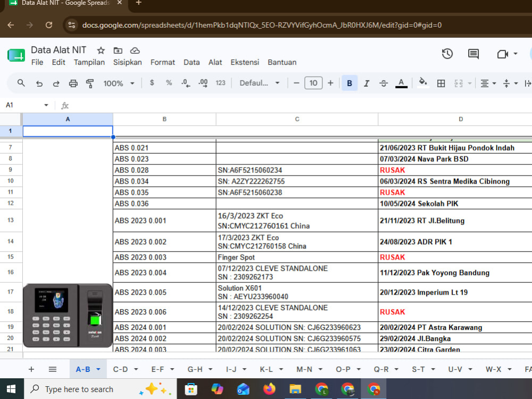Screen dimensions: 532x399
Task: Open the A-B sheet tab dropdown arrow
Action: point(98,370)
